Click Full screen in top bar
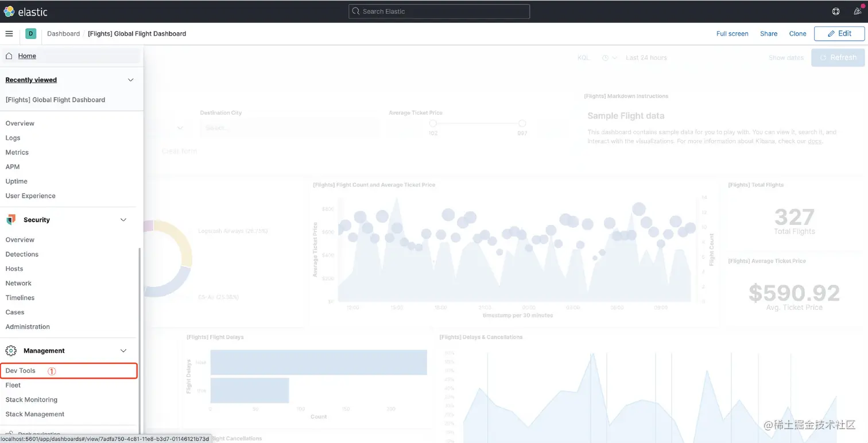This screenshot has height=443, width=868. pos(733,34)
